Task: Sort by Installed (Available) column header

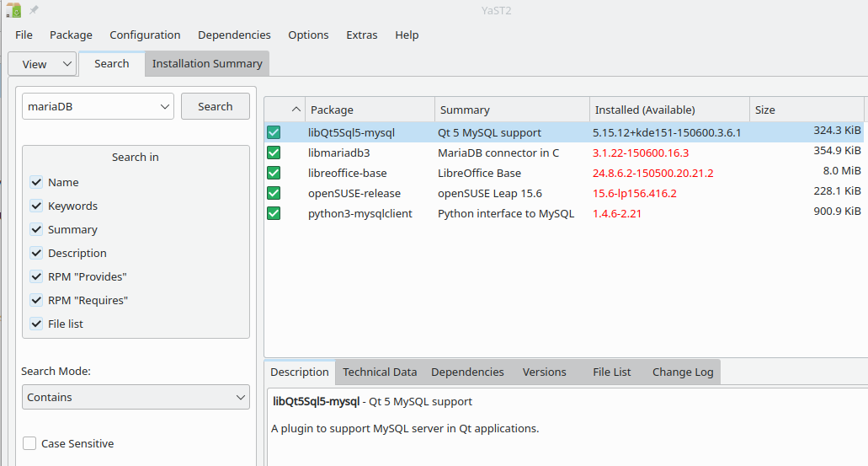Action: 669,110
